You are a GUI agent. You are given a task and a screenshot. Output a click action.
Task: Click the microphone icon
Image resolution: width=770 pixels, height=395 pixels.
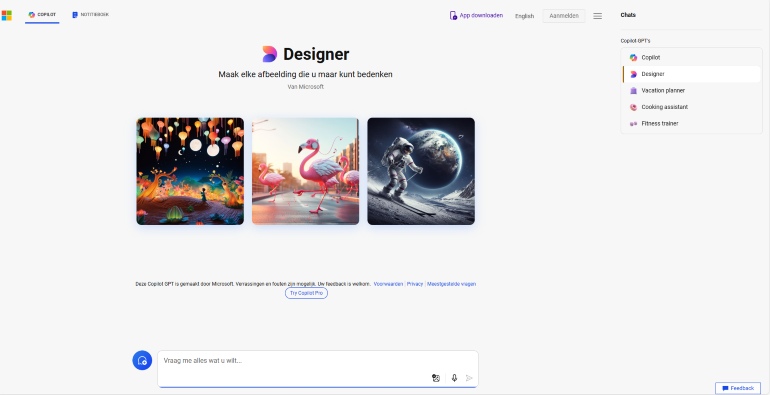coord(454,378)
